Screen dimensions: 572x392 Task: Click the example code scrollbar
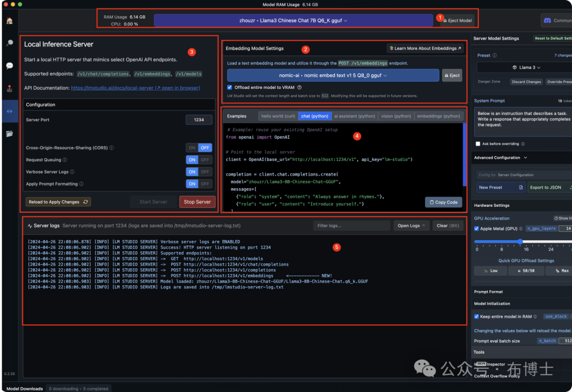coord(465,154)
